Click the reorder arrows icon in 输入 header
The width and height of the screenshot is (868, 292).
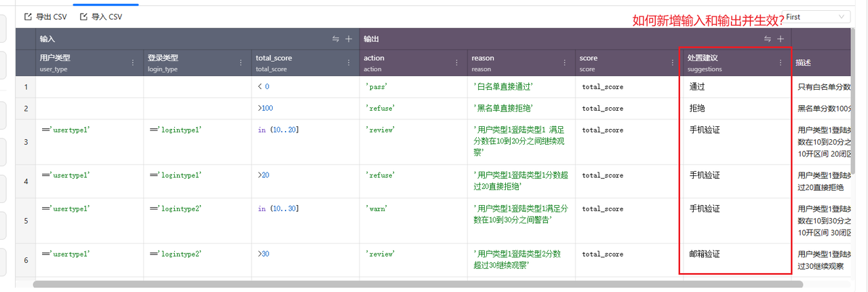[336, 39]
